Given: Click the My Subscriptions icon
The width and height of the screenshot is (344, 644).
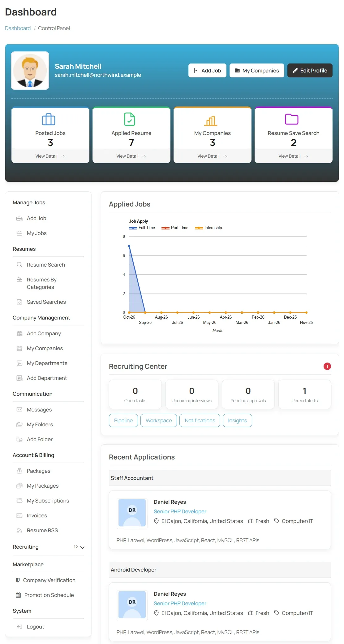Looking at the screenshot, I should click(x=19, y=501).
